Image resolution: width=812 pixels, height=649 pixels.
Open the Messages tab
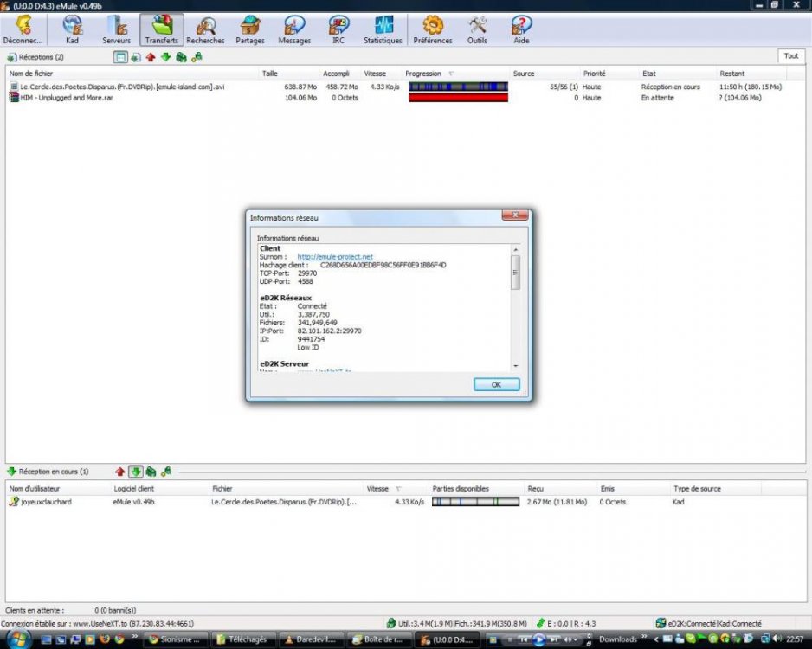(x=293, y=29)
